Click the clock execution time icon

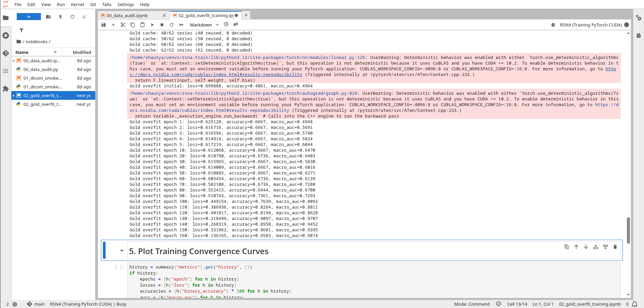[x=226, y=24]
